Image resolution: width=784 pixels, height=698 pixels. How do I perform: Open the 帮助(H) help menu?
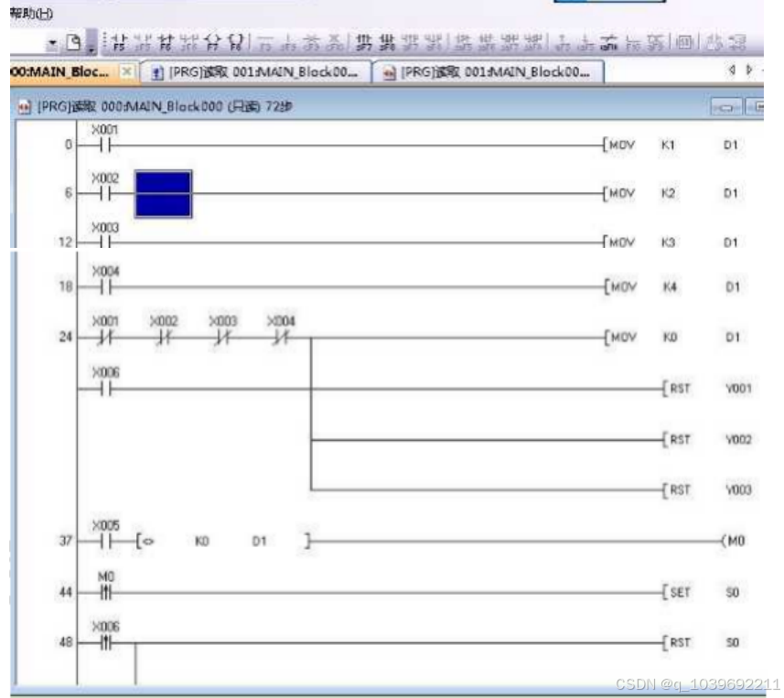click(31, 14)
